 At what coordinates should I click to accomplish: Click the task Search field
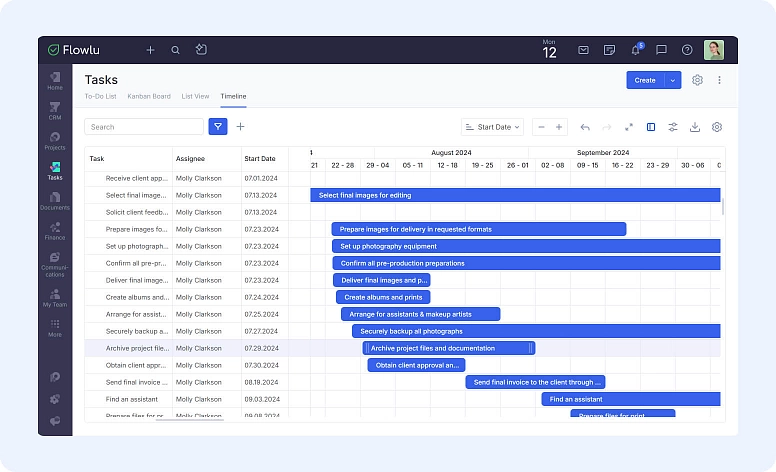[x=144, y=127]
